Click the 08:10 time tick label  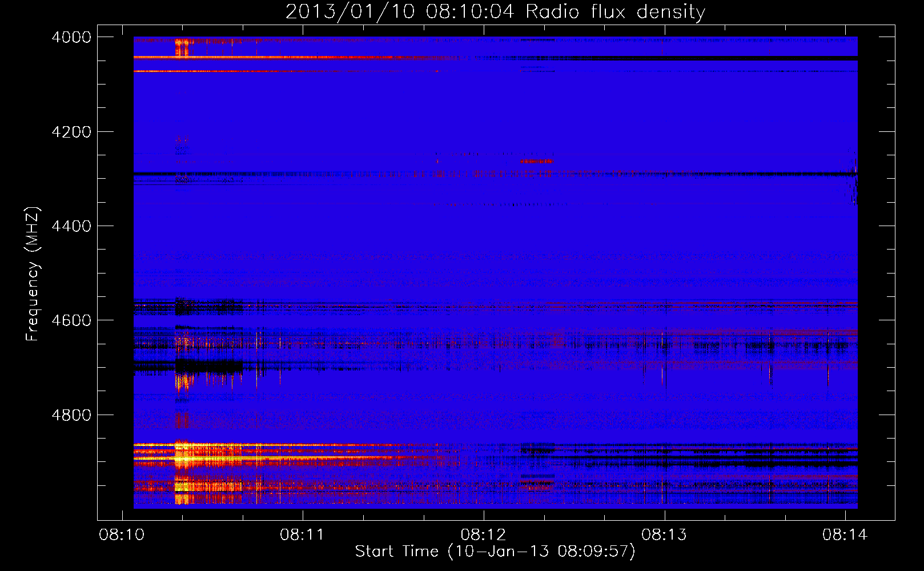122,534
